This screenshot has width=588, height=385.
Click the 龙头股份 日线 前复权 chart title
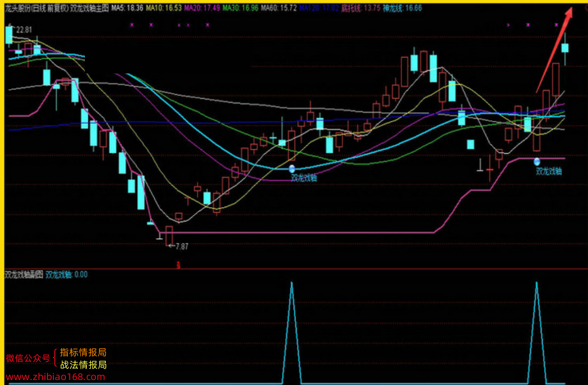pos(37,8)
